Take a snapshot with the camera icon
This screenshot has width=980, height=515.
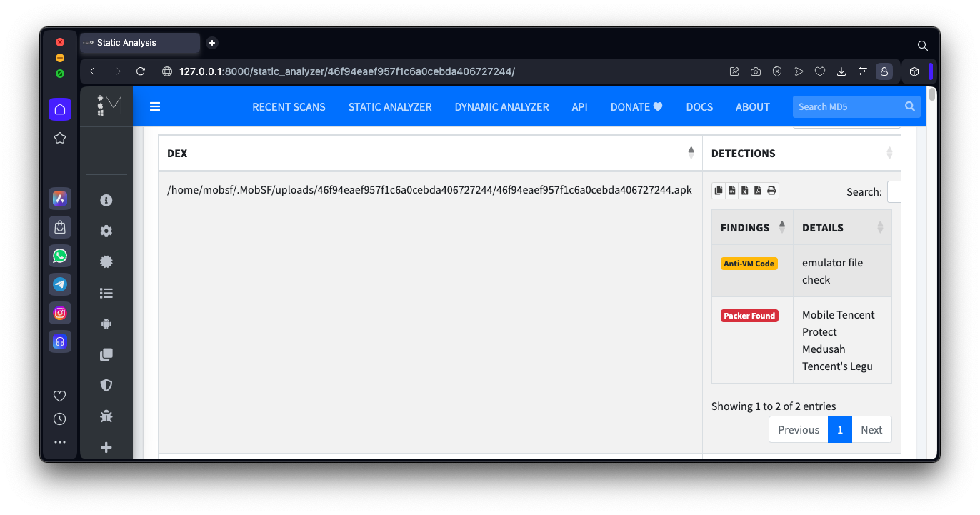[756, 71]
